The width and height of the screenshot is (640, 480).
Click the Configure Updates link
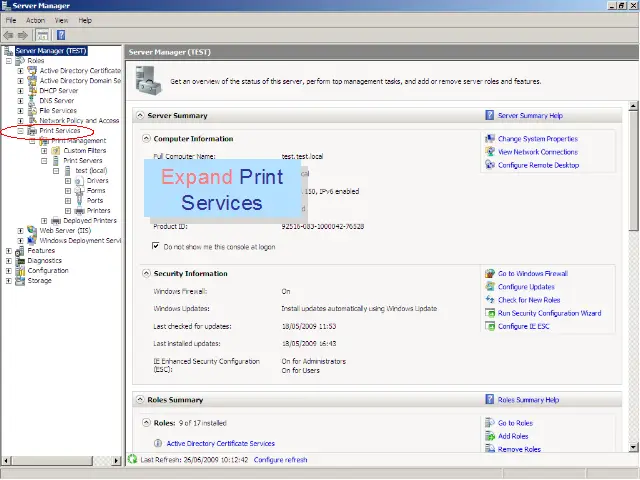click(x=526, y=287)
